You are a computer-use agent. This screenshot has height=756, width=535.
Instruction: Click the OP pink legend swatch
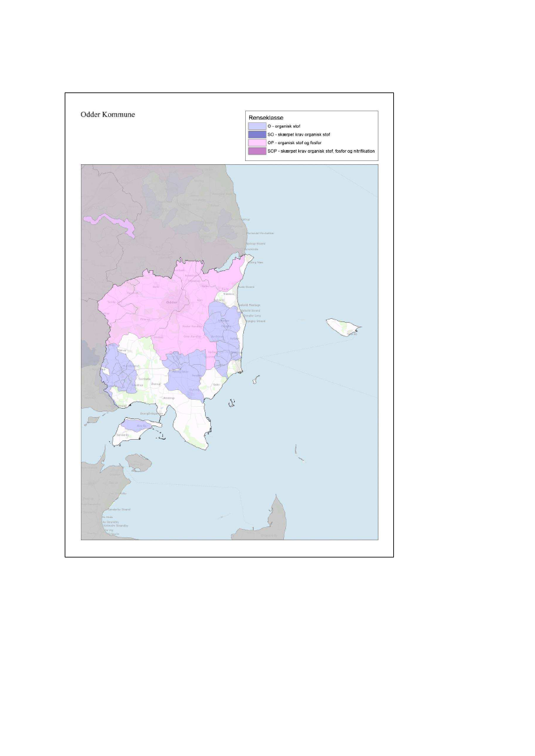point(257,143)
